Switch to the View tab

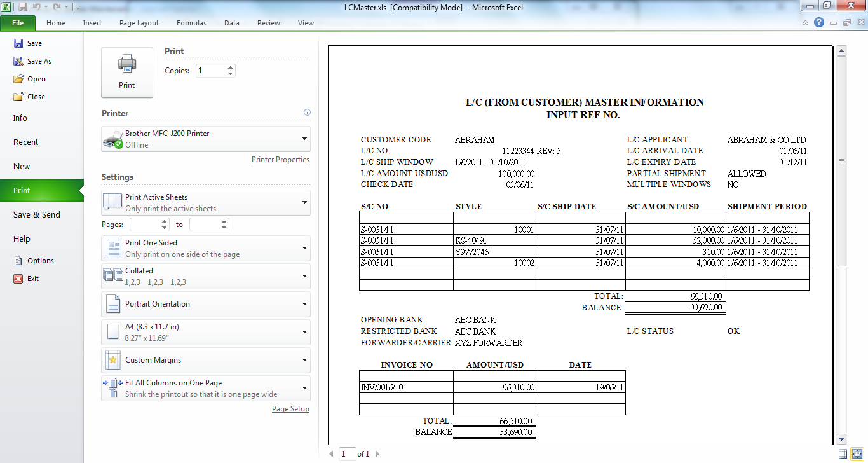tap(306, 23)
